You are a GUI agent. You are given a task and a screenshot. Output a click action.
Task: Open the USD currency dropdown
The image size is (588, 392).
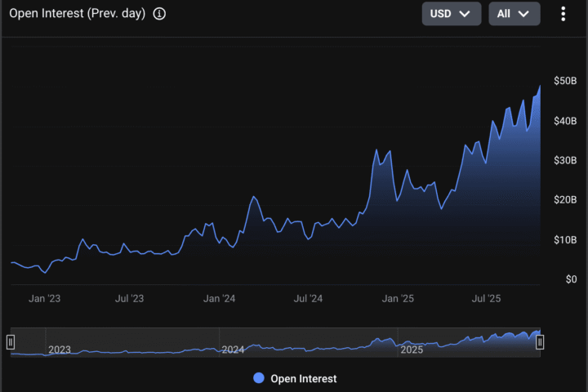451,14
